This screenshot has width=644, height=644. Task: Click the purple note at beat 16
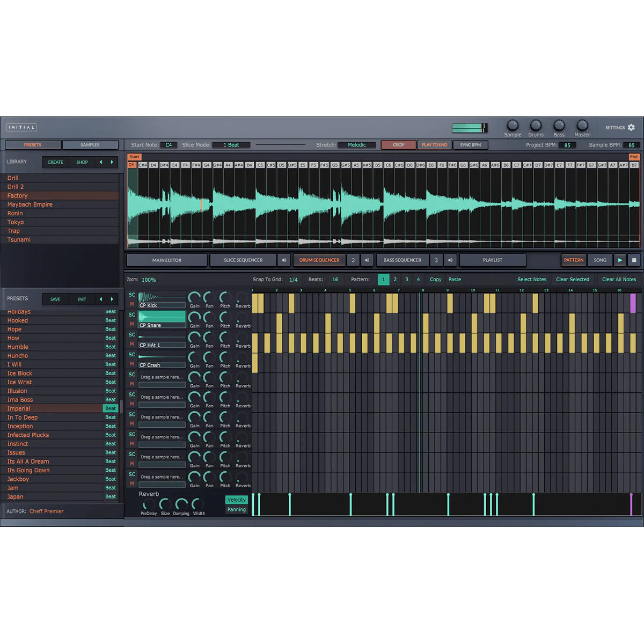tap(633, 303)
